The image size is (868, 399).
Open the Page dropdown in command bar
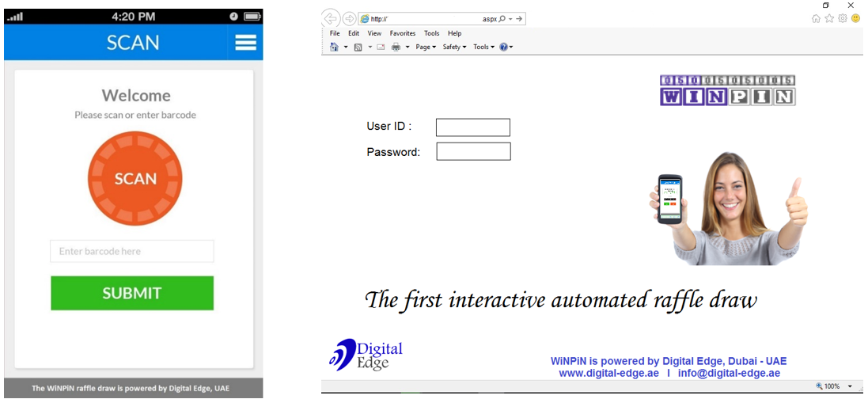[x=426, y=47]
